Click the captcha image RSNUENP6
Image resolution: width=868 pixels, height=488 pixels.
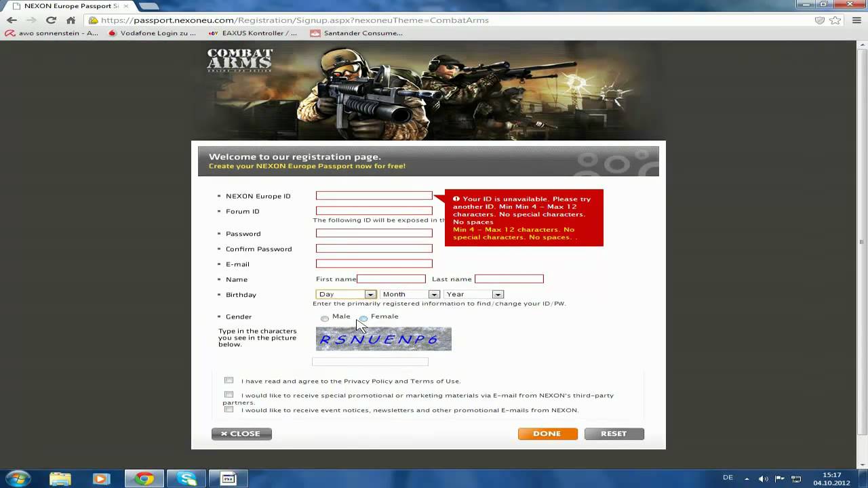(x=383, y=339)
